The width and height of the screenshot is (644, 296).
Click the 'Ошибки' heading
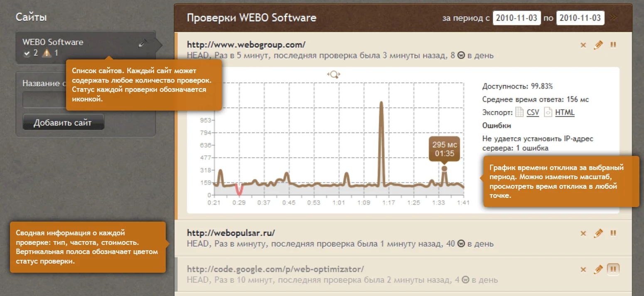pos(497,125)
